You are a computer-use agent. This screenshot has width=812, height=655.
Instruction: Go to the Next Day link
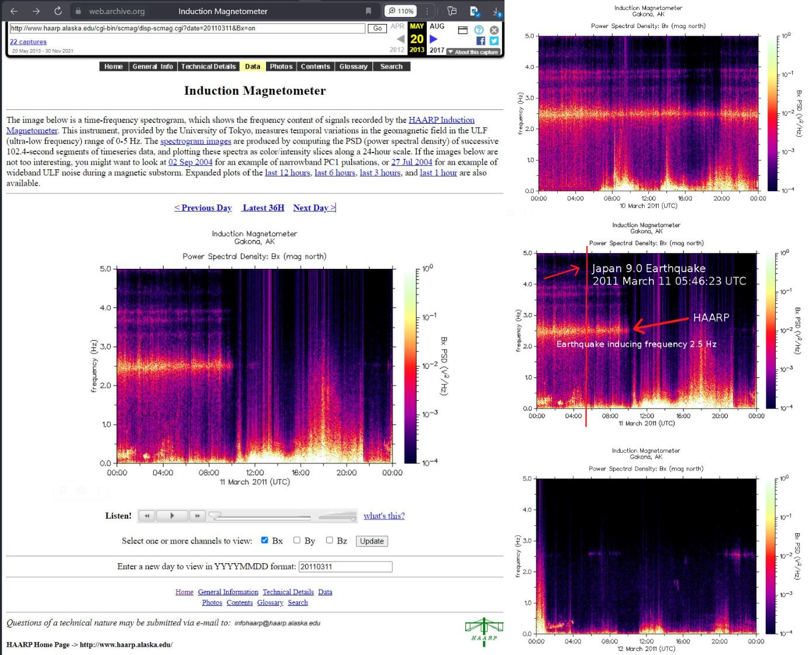(315, 207)
